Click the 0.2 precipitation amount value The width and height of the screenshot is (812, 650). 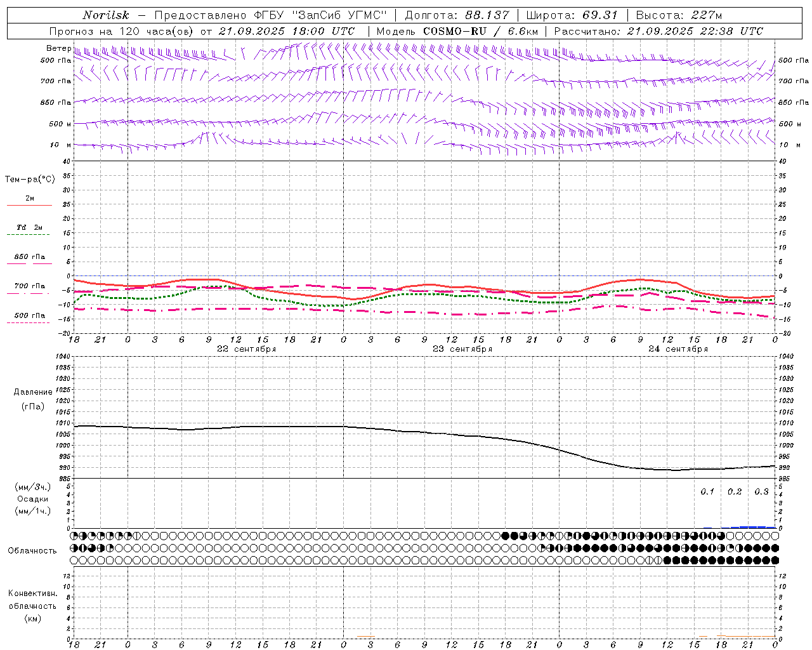pyautogui.click(x=735, y=492)
